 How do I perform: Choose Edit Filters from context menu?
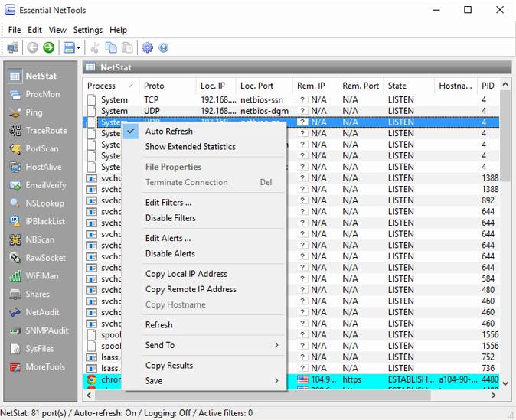(x=204, y=203)
